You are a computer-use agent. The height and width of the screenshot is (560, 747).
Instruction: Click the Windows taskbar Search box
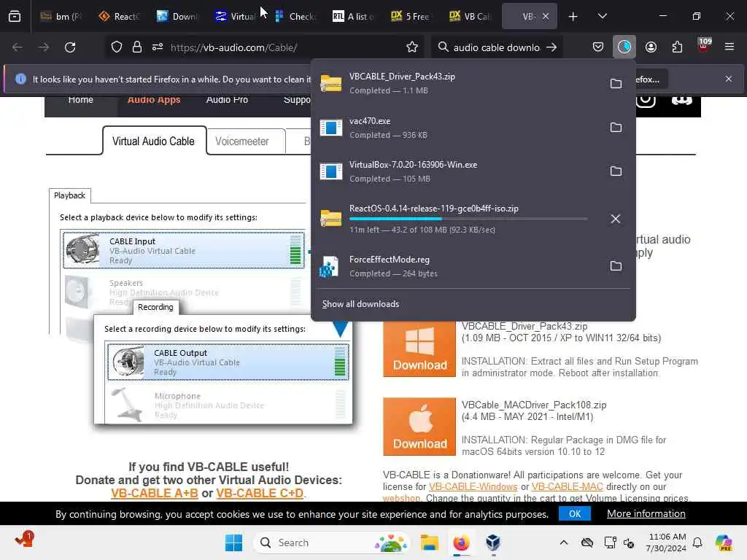click(x=332, y=542)
